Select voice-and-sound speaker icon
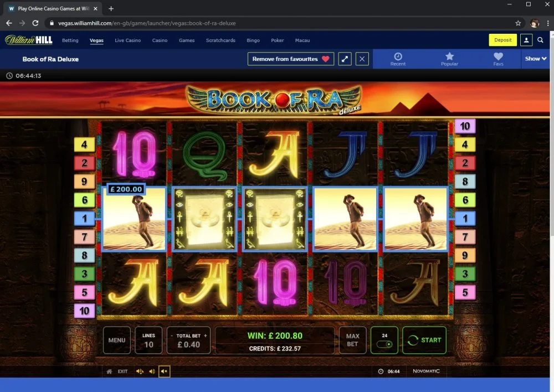 (140, 372)
